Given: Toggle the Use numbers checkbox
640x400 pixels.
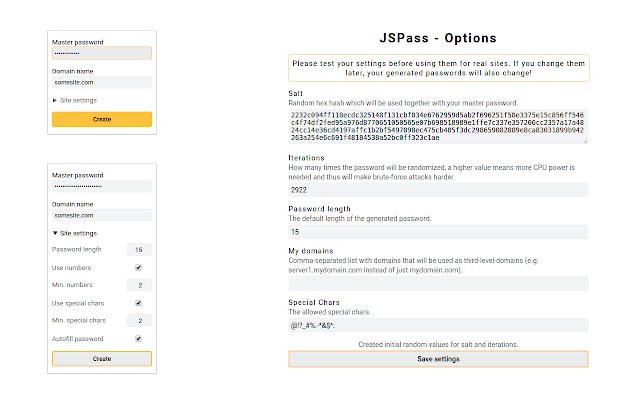Looking at the screenshot, I should click(138, 268).
